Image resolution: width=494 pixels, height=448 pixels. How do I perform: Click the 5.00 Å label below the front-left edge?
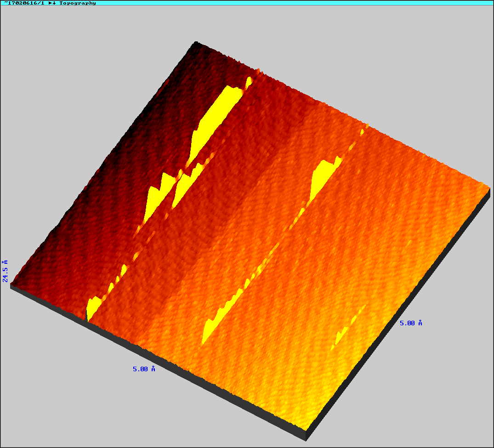[x=144, y=369]
